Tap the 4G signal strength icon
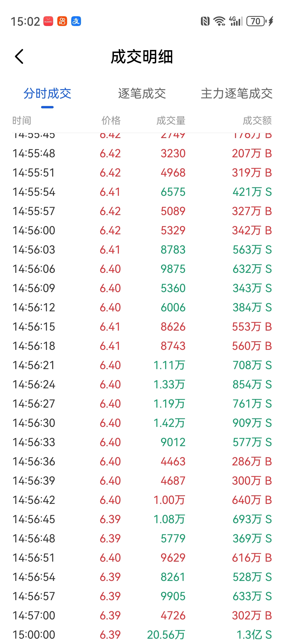 (x=236, y=21)
